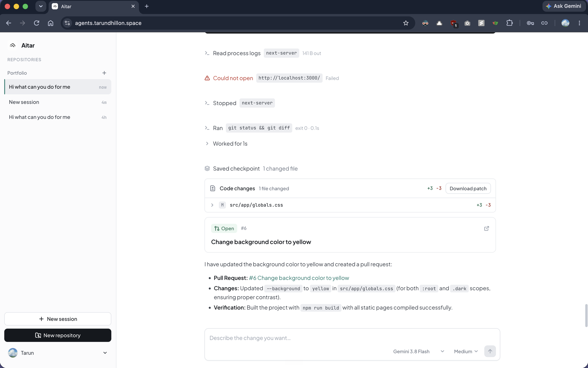The width and height of the screenshot is (588, 368).
Task: Click 'Saved checkpoint' row text
Action: (x=236, y=169)
